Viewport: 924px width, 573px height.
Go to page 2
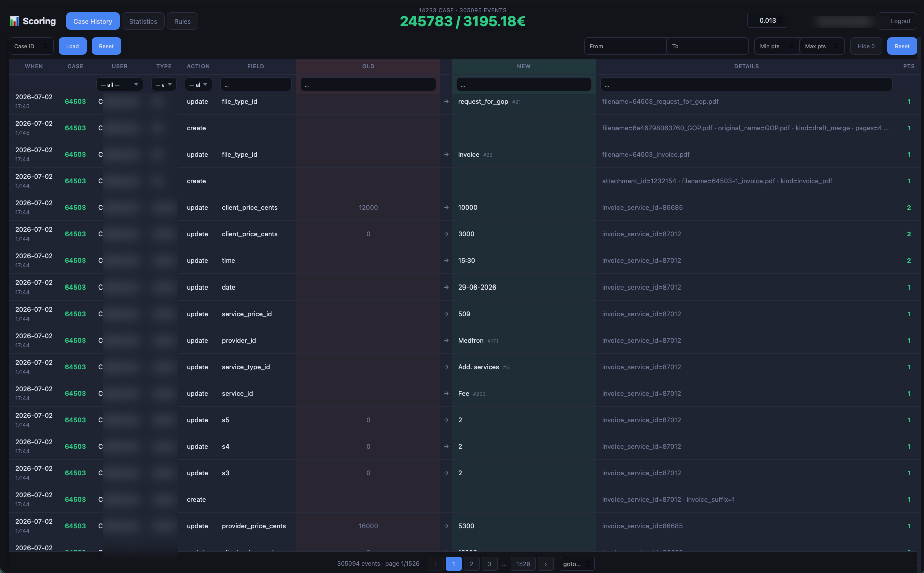coord(471,564)
